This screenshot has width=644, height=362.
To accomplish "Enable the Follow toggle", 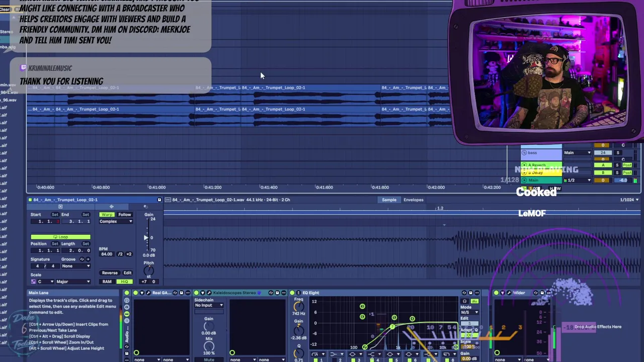I will click(x=124, y=215).
